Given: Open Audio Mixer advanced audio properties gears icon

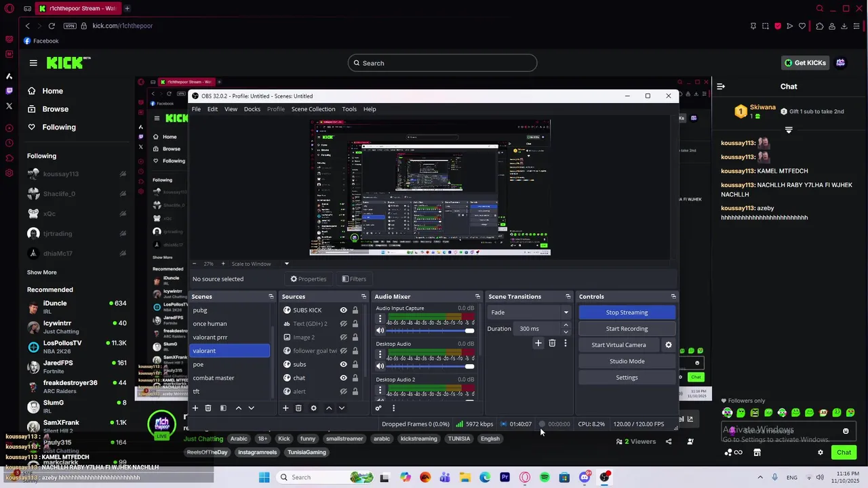Looking at the screenshot, I should pyautogui.click(x=378, y=408).
